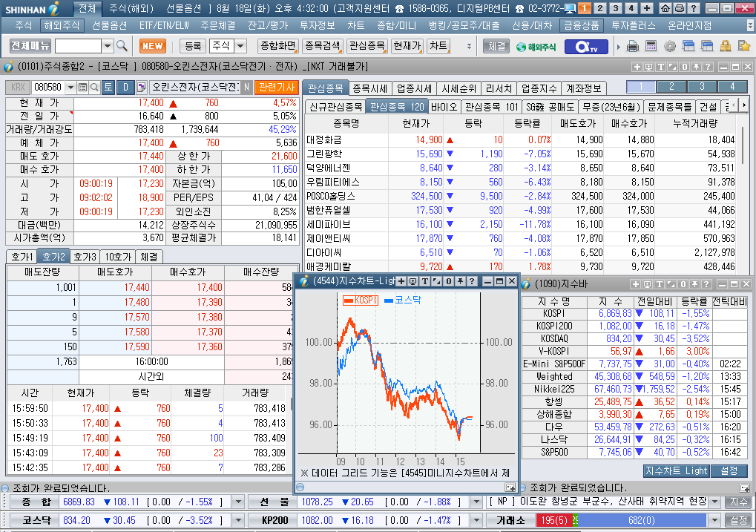Click the blue 코스닥 legend swatch

point(389,301)
